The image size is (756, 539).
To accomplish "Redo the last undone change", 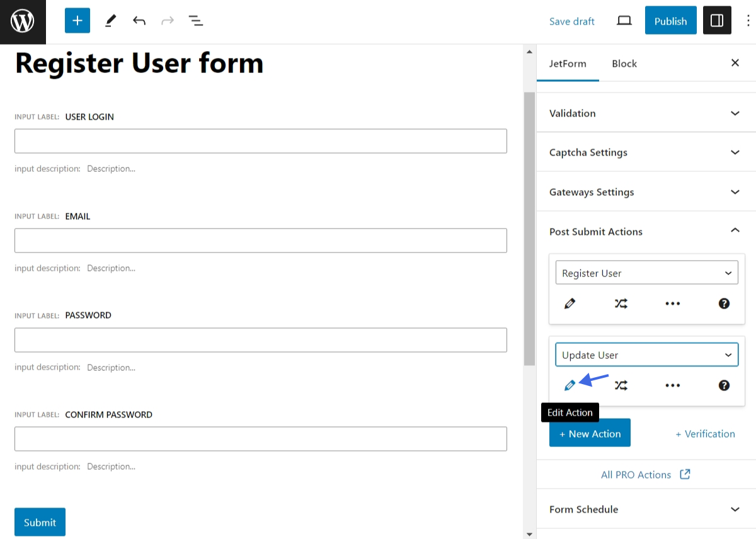I will [x=167, y=20].
